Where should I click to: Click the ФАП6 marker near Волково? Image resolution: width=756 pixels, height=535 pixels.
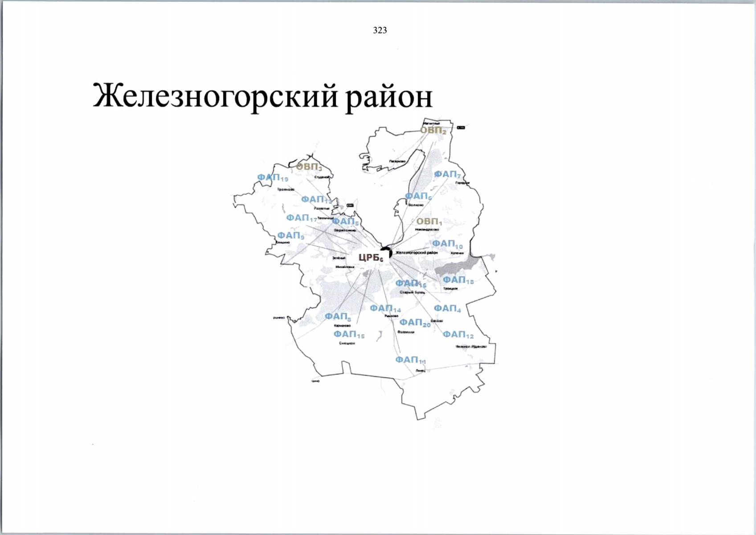coord(418,197)
